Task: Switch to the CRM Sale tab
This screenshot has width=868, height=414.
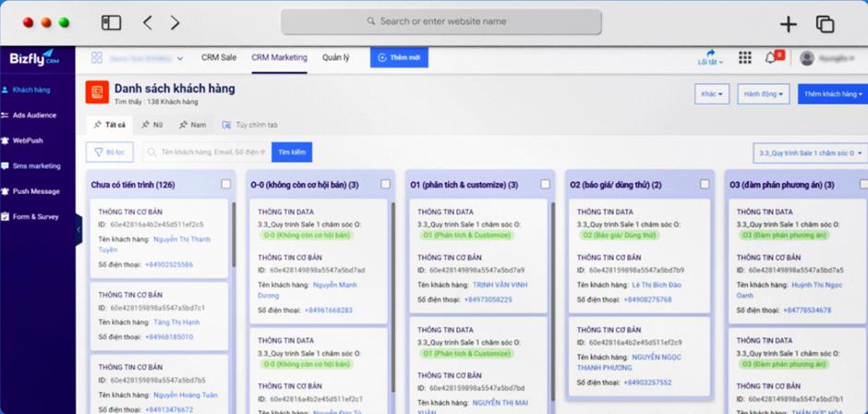Action: [x=219, y=57]
